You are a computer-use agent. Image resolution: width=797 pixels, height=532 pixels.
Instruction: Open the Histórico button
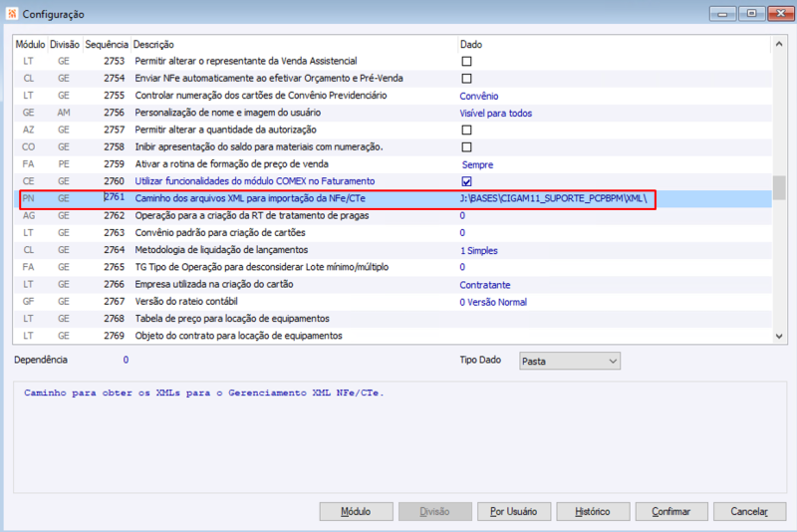click(593, 512)
